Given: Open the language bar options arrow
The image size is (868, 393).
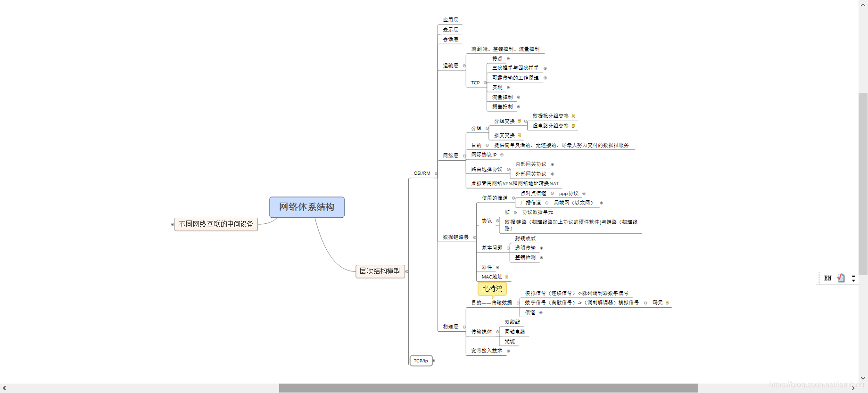Looking at the screenshot, I should tap(853, 278).
